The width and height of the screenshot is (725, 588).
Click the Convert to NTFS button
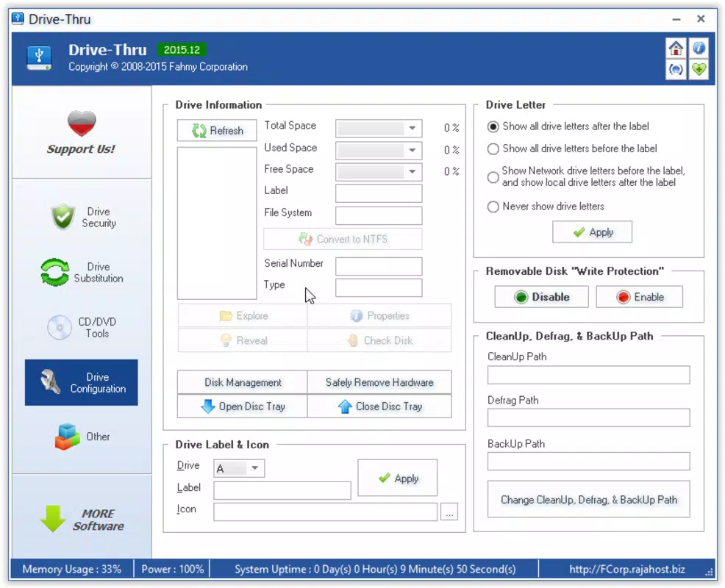(343, 239)
